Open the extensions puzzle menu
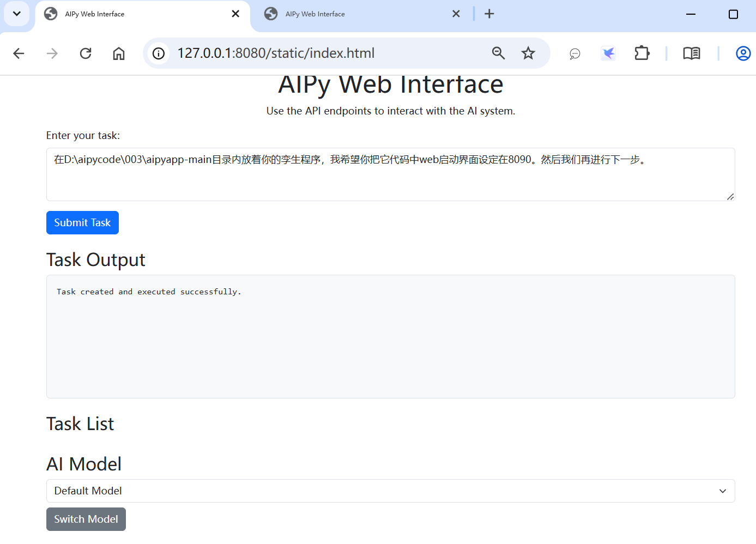 [642, 53]
